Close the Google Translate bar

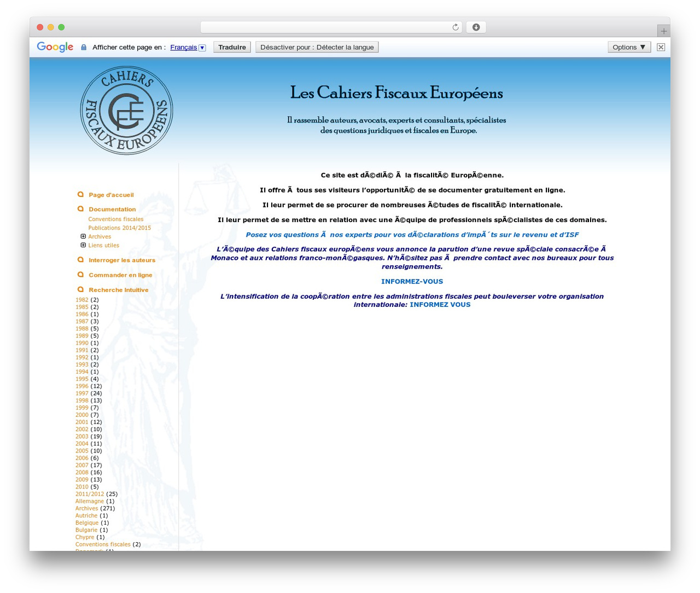click(661, 47)
